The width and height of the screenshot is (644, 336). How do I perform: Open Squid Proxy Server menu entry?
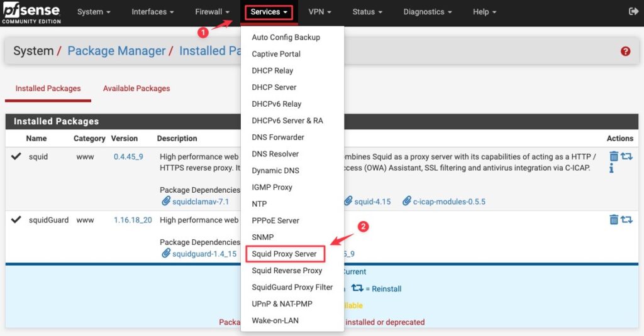(x=285, y=254)
